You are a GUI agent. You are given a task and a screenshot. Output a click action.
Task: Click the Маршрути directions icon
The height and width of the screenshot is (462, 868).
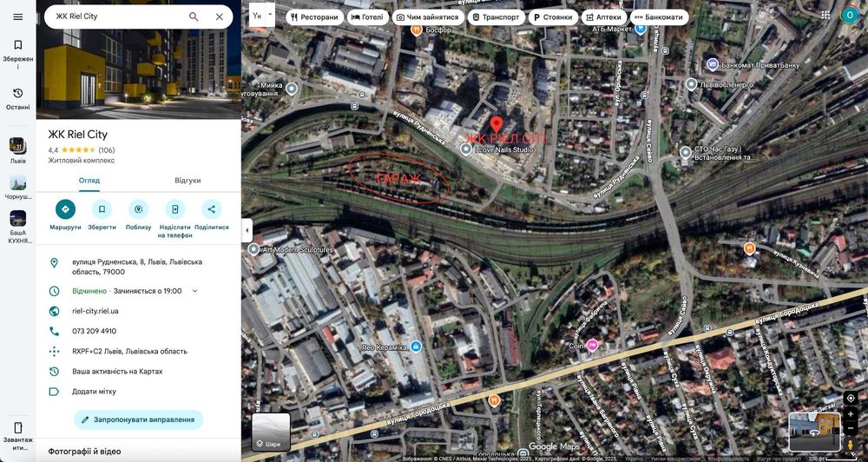pos(65,209)
